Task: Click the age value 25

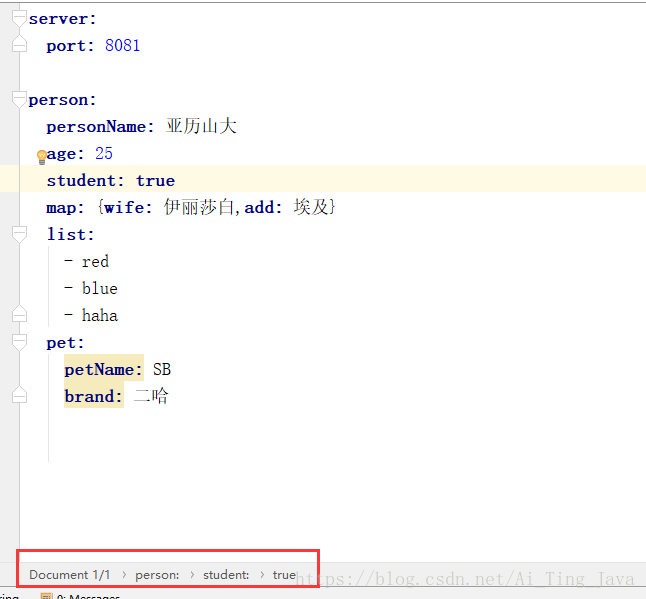Action: click(104, 153)
